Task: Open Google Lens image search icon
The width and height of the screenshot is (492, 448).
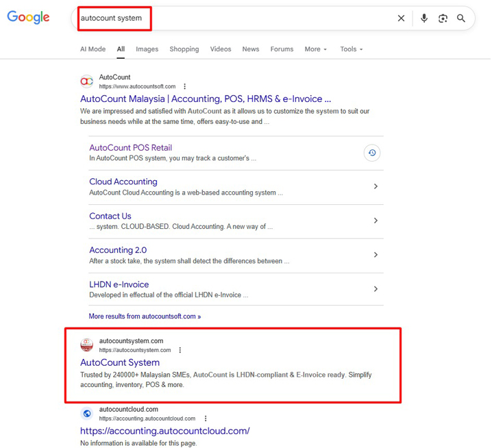Action: coord(443,18)
